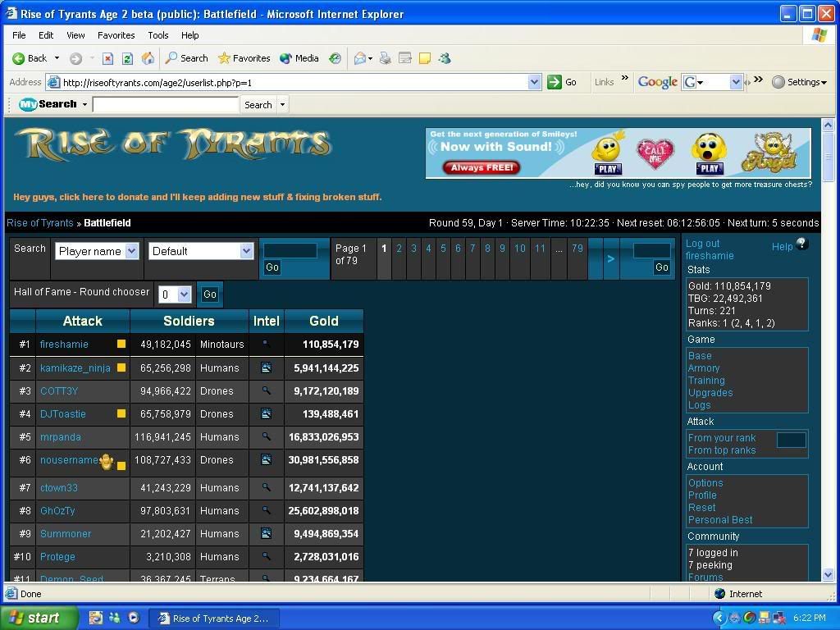Click the Mail envelope icon
This screenshot has height=630, width=840.
pyautogui.click(x=360, y=58)
